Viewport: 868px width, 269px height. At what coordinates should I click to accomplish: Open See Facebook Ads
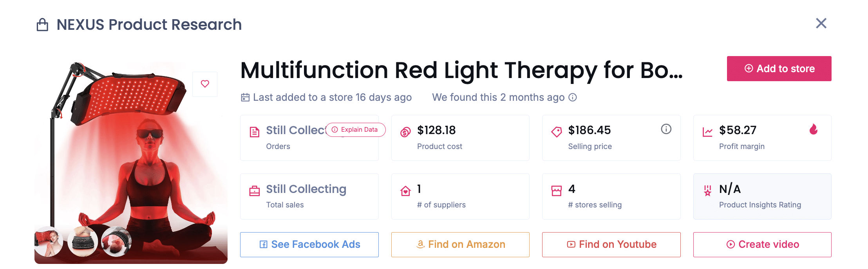coord(309,245)
